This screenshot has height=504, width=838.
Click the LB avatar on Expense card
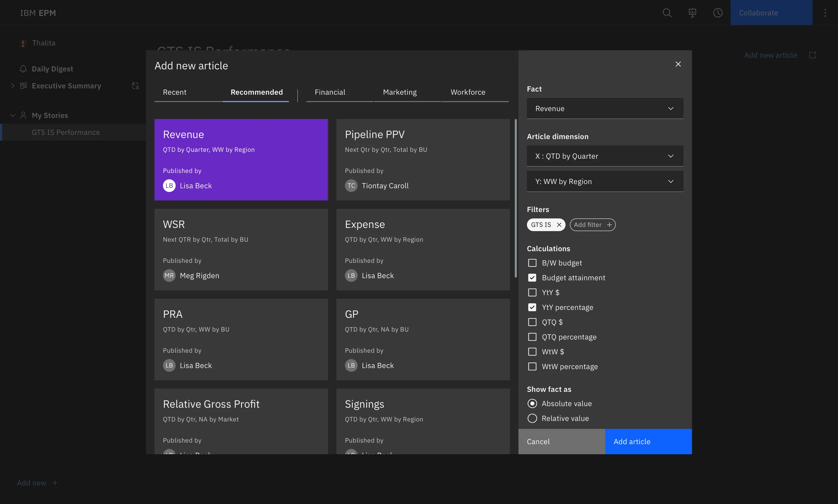point(351,275)
